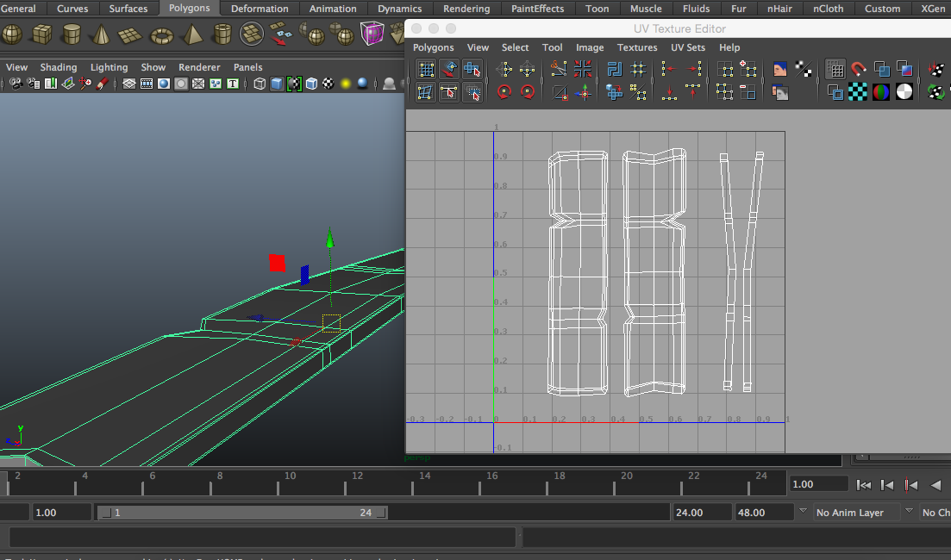Toggle grid display in the UV Texture Editor
This screenshot has height=560, width=951.
[x=835, y=67]
